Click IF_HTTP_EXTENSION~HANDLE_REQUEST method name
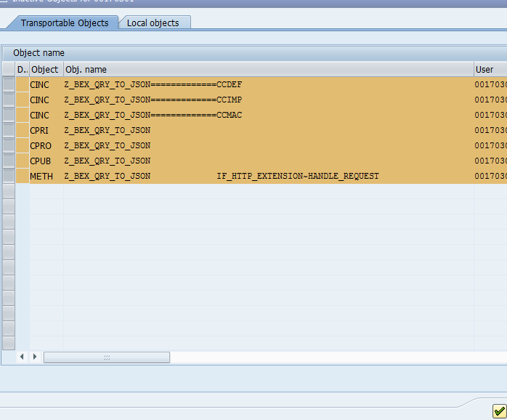Screen dimensions: 507x420 click(298, 176)
